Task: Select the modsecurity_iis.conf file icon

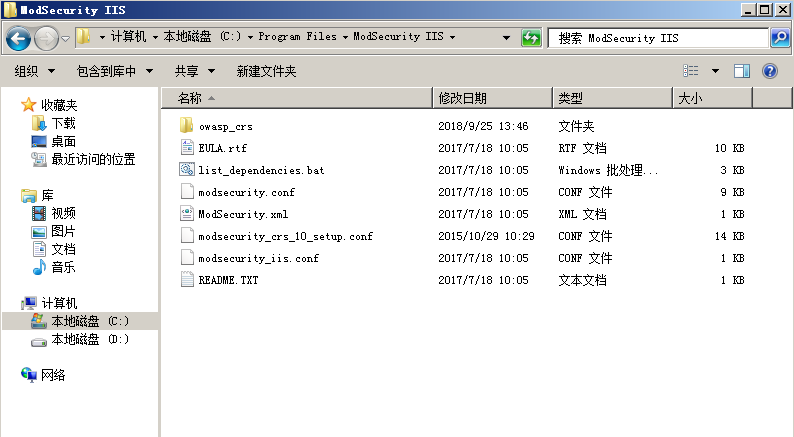Action: pyautogui.click(x=187, y=258)
